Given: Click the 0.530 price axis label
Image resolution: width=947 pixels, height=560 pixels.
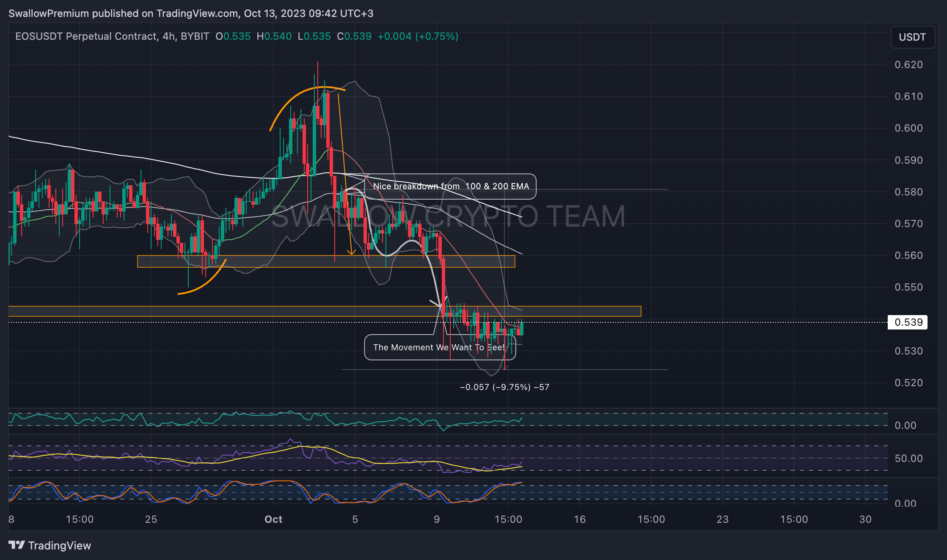Looking at the screenshot, I should [908, 351].
